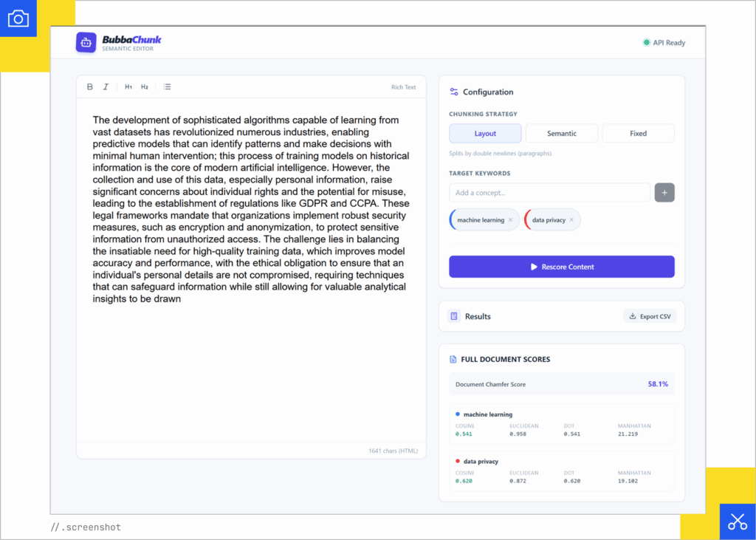Viewport: 756px width, 540px height.
Task: Click the camera icon in top-left corner
Action: click(x=18, y=18)
